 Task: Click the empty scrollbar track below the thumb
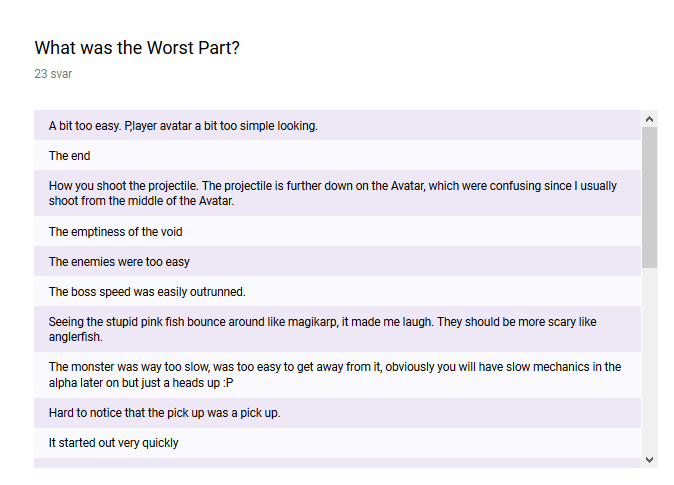[649, 360]
